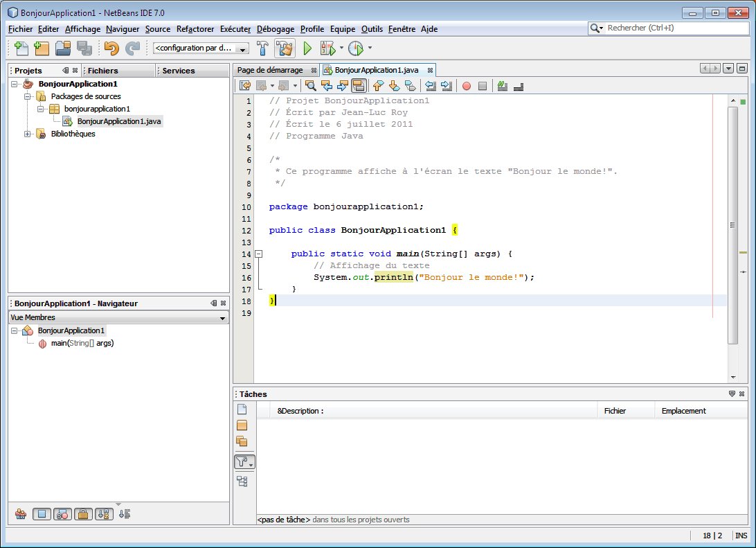Click the Rechercher quick search field
Image resolution: width=756 pixels, height=548 pixels.
668,28
